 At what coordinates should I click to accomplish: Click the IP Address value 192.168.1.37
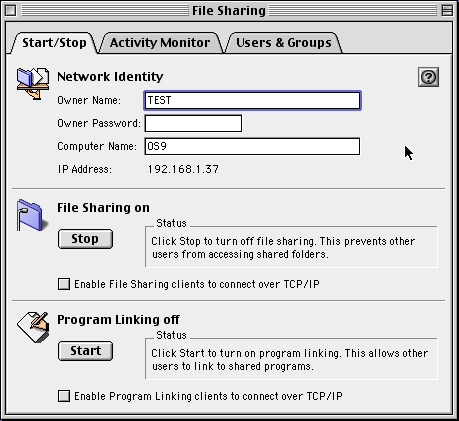click(x=183, y=169)
